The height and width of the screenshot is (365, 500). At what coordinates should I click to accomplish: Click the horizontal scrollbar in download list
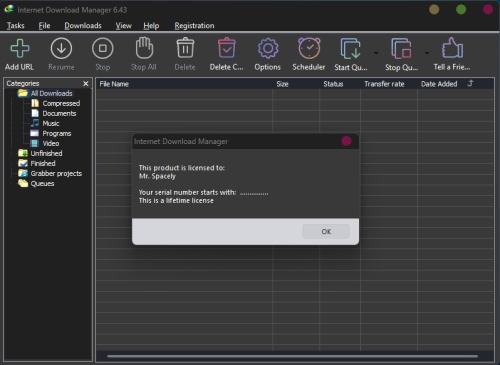point(292,356)
